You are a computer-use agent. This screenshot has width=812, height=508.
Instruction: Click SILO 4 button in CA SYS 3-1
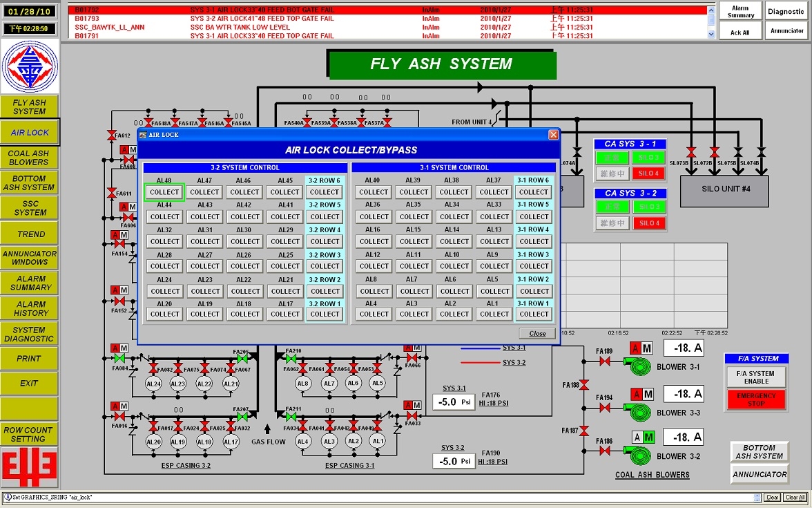649,173
